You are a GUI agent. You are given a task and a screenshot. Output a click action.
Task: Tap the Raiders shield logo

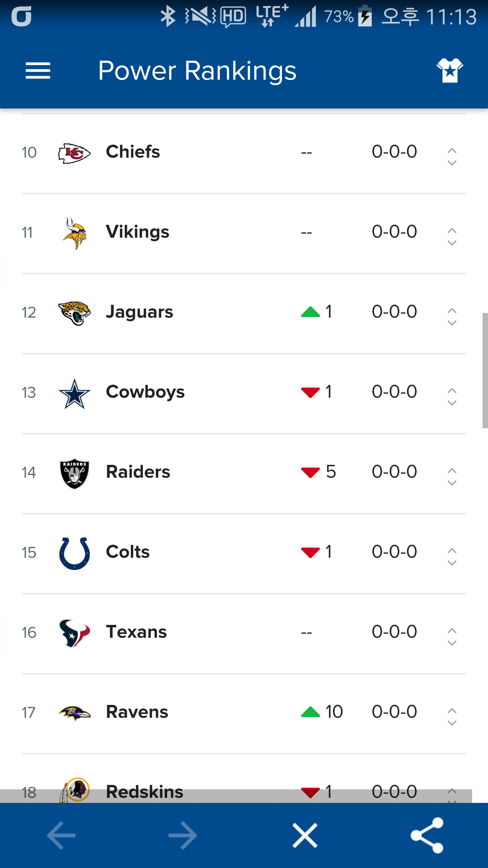point(75,473)
